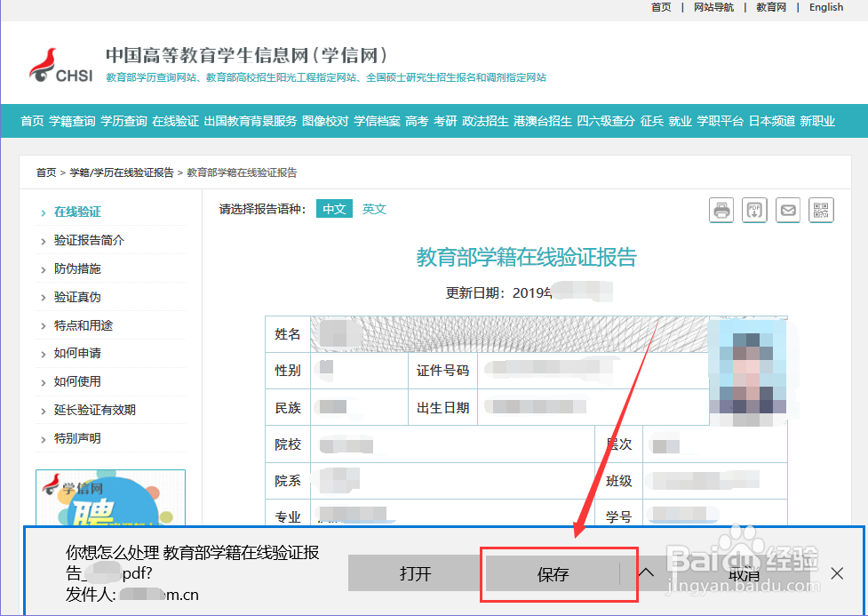
Task: Click top-right 教育网 link
Action: pyautogui.click(x=771, y=7)
